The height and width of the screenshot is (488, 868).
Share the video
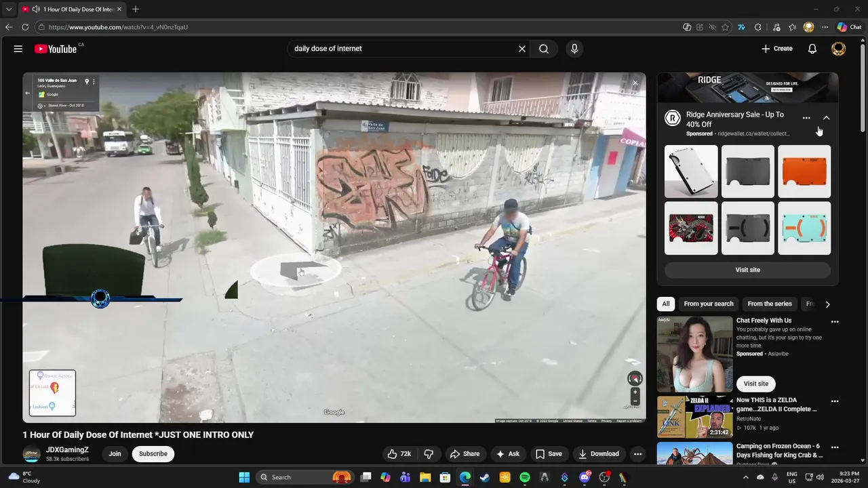[x=465, y=454]
